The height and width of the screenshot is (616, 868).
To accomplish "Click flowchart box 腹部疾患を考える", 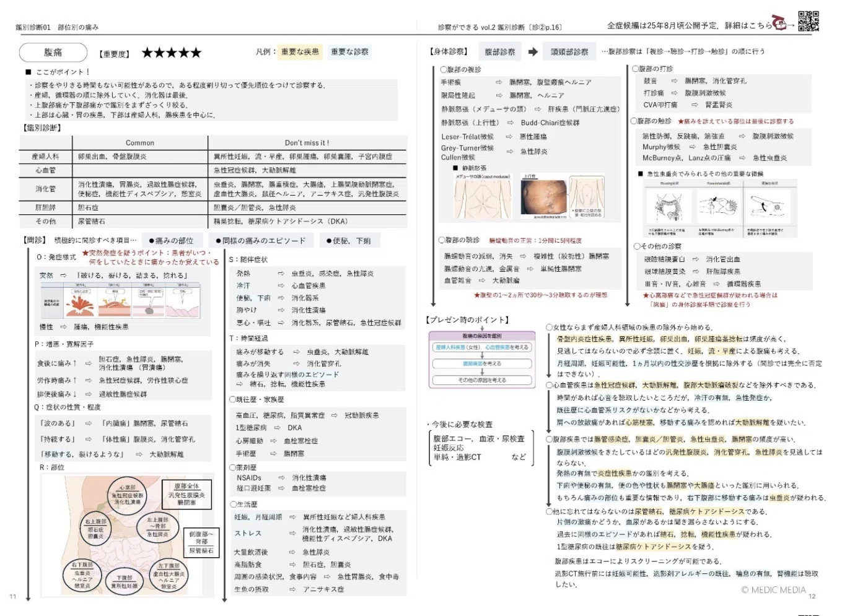I will [483, 363].
